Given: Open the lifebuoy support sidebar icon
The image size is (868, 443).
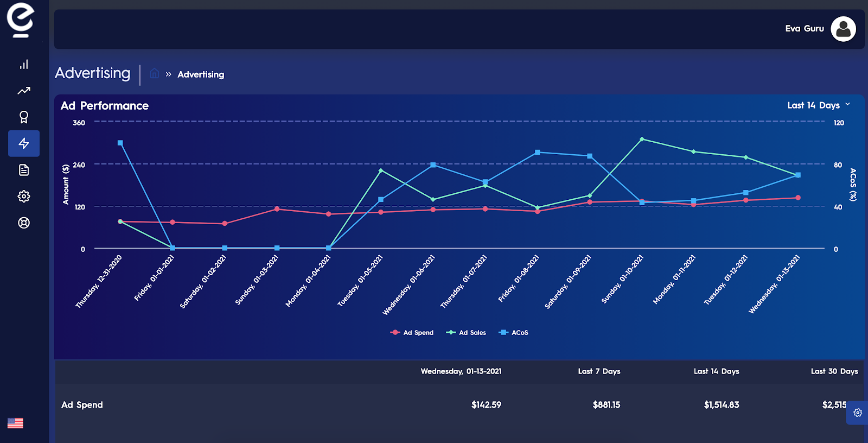Looking at the screenshot, I should pyautogui.click(x=24, y=223).
